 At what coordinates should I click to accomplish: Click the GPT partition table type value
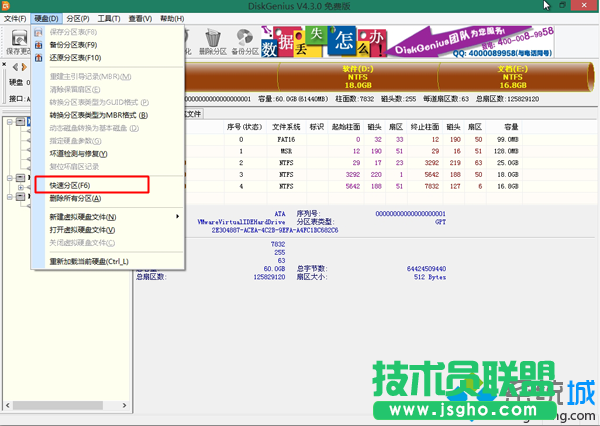click(x=440, y=222)
